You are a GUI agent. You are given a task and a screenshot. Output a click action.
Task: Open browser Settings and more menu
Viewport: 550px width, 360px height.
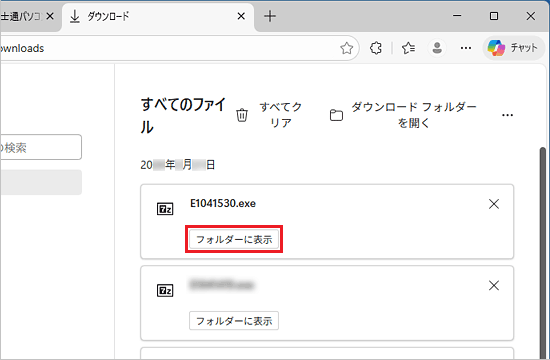[466, 48]
